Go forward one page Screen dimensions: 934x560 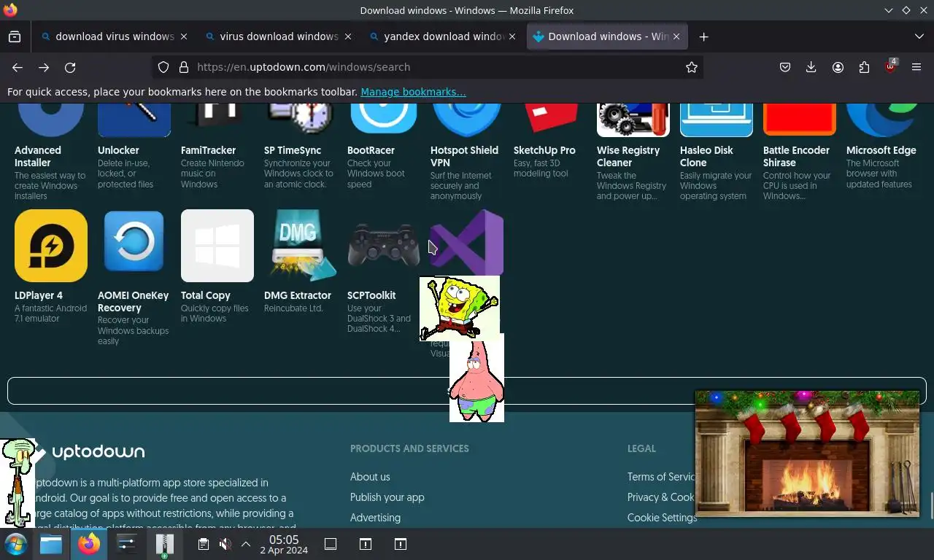pyautogui.click(x=44, y=67)
